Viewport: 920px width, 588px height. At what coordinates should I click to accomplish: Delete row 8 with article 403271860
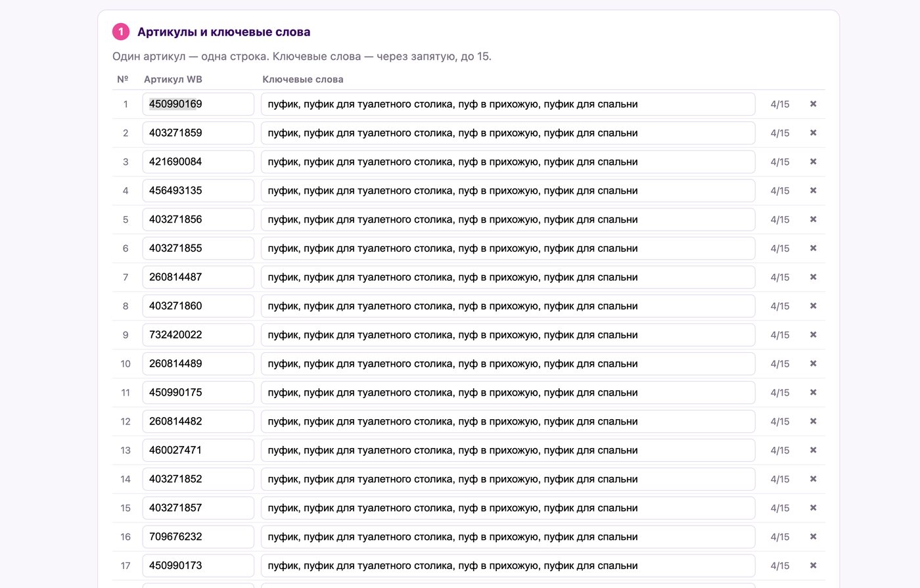(x=813, y=306)
